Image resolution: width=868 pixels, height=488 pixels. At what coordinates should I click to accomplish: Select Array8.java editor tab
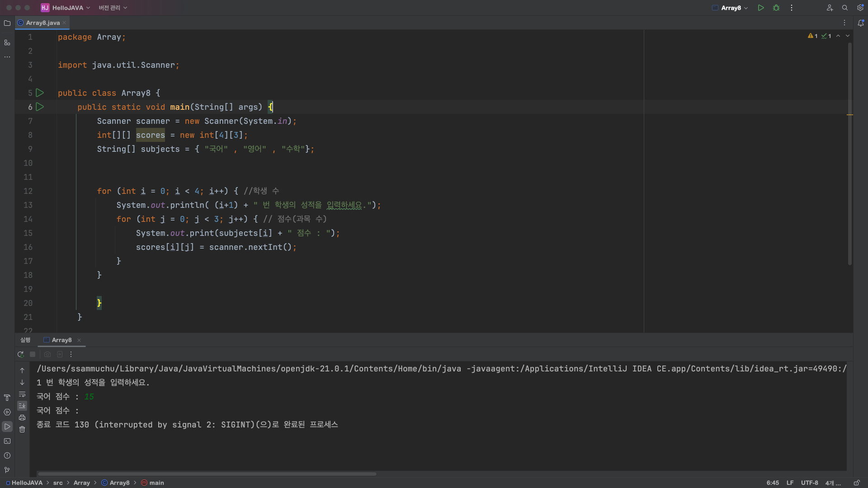[x=42, y=23]
